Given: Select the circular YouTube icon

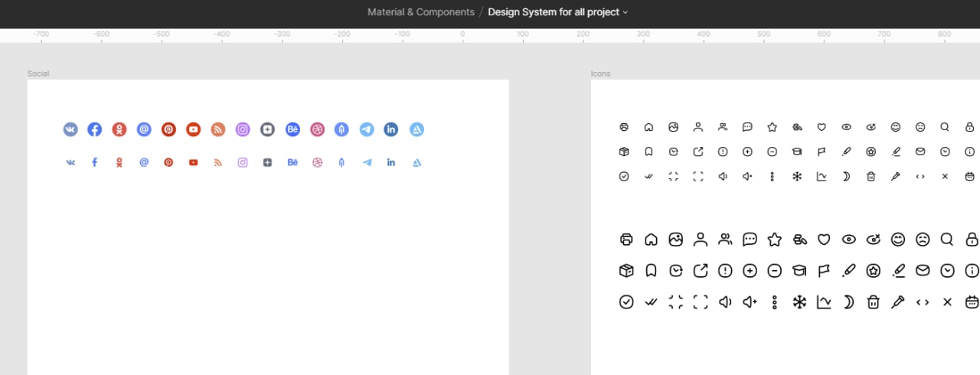Looking at the screenshot, I should click(194, 129).
